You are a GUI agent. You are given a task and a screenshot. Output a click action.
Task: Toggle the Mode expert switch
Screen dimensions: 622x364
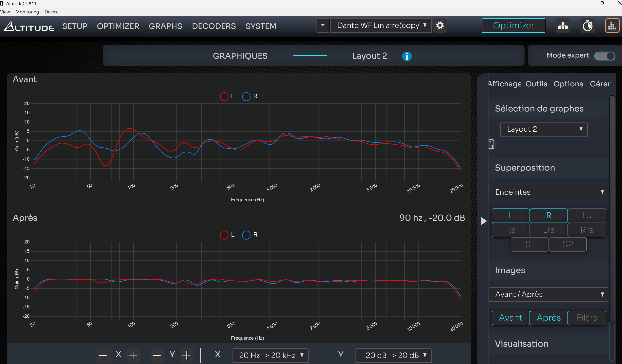pyautogui.click(x=604, y=56)
